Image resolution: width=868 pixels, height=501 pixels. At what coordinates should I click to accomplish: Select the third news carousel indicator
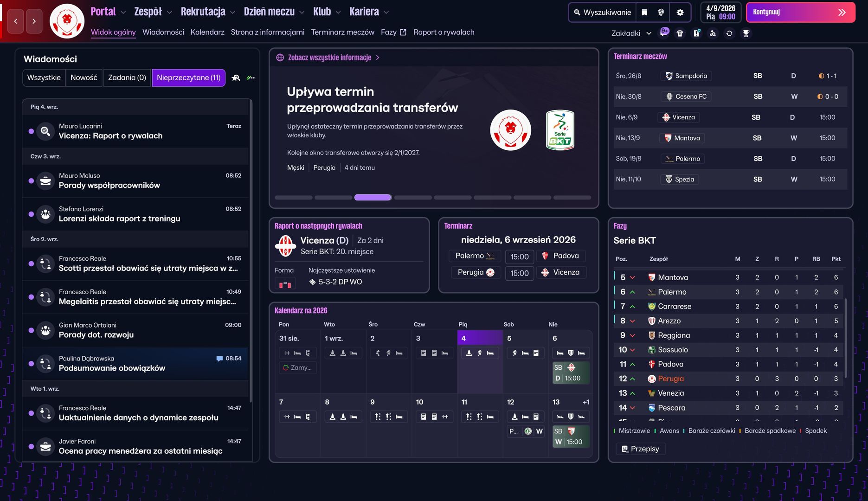click(373, 198)
